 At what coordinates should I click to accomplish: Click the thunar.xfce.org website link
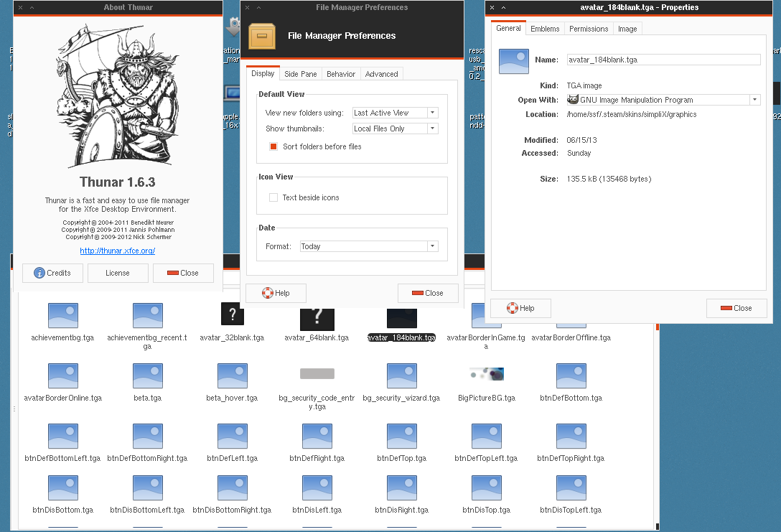pos(118,251)
